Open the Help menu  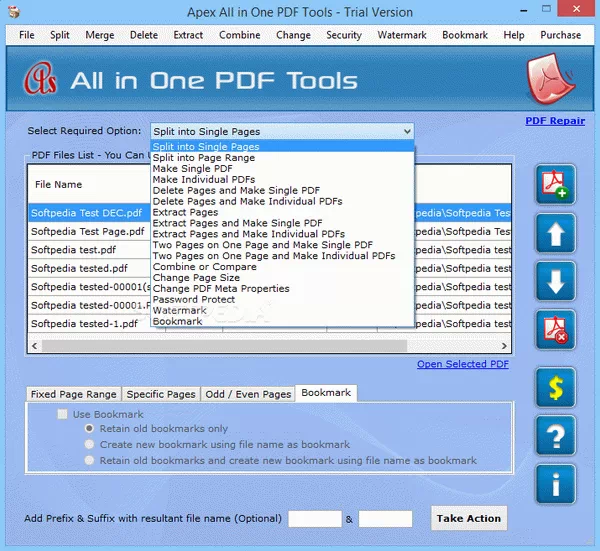click(514, 35)
